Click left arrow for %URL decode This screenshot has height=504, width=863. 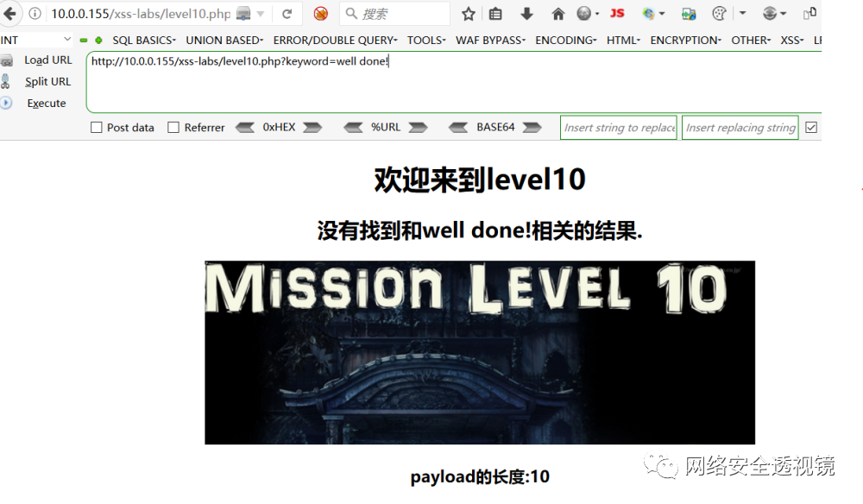coord(353,128)
